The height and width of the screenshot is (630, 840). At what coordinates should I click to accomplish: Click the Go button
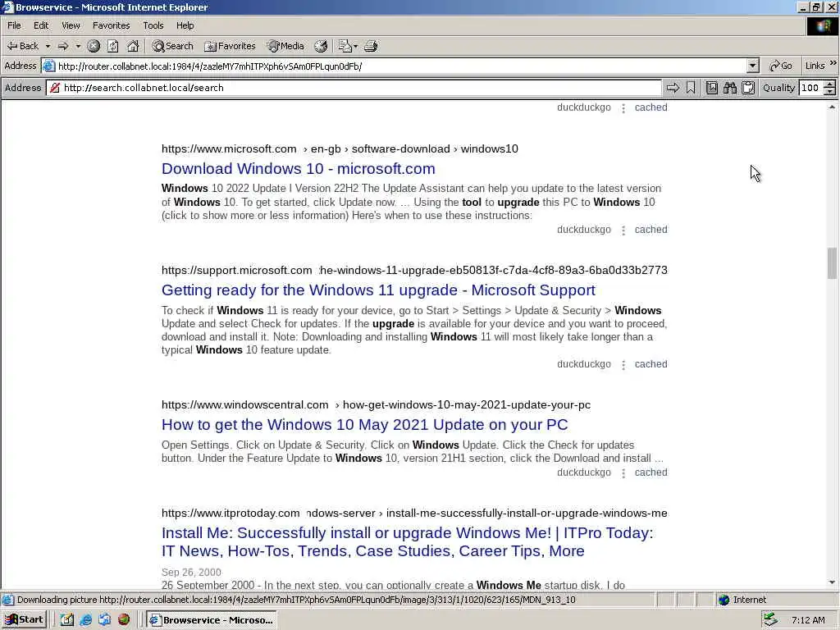[781, 66]
